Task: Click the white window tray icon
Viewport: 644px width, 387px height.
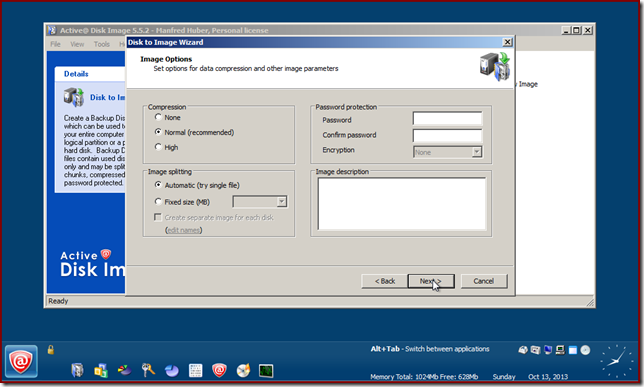Action: [x=573, y=350]
